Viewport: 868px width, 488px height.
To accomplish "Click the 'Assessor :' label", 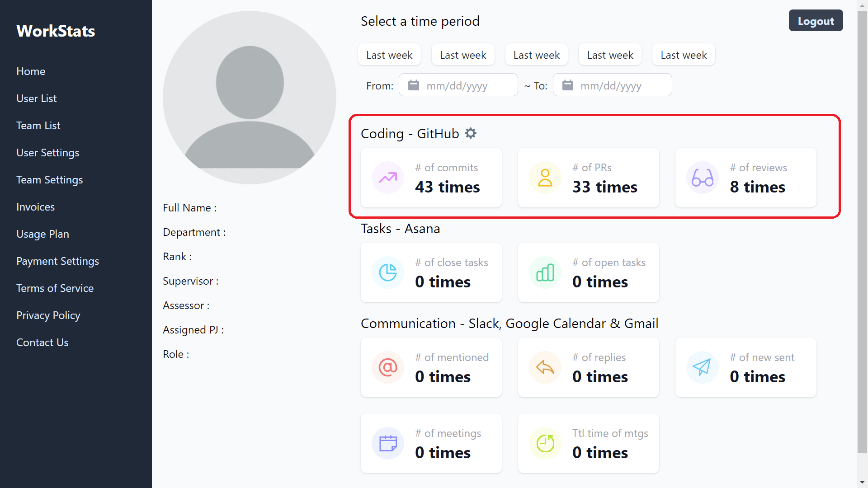I will coord(186,305).
